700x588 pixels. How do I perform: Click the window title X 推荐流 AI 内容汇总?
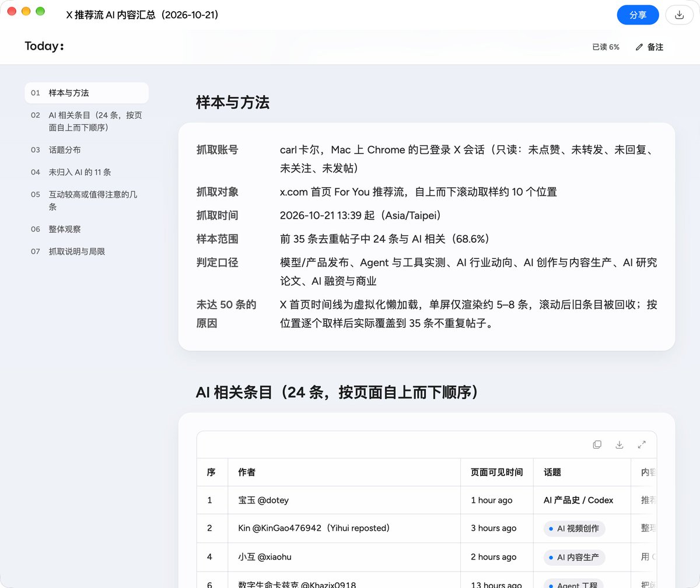143,15
